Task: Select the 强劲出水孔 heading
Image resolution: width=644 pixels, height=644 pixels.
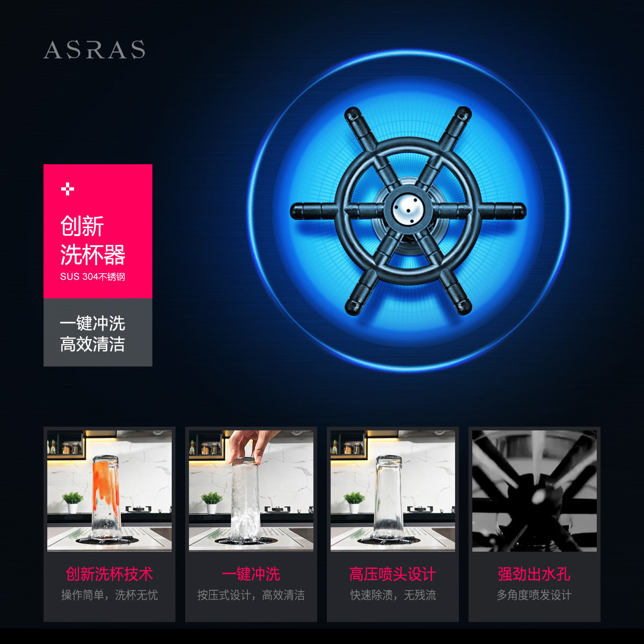Action: [534, 574]
